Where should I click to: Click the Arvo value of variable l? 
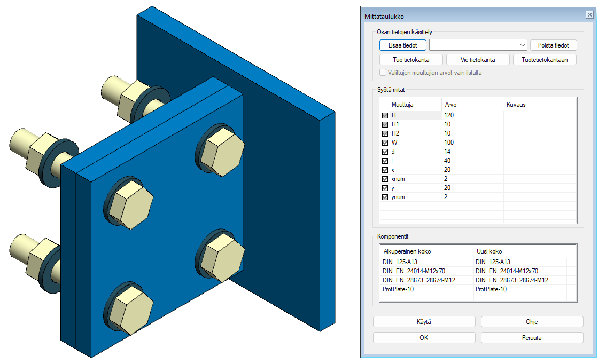pyautogui.click(x=470, y=161)
